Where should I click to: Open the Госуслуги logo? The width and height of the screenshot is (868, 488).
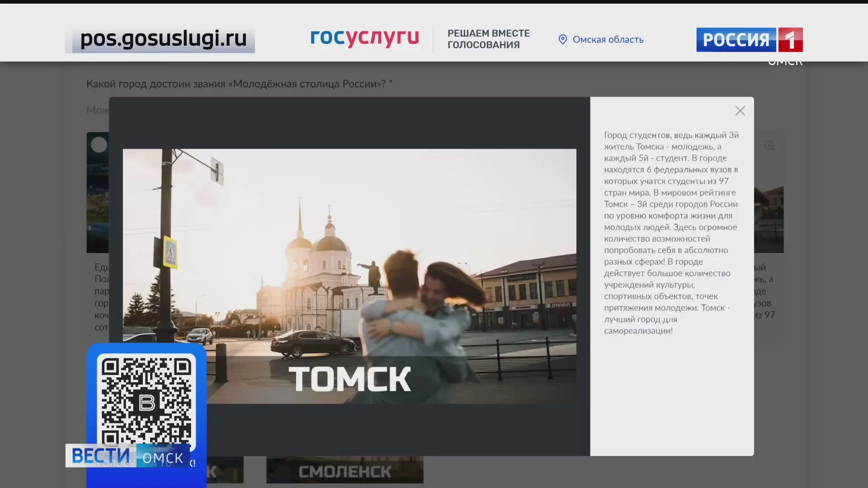[364, 38]
